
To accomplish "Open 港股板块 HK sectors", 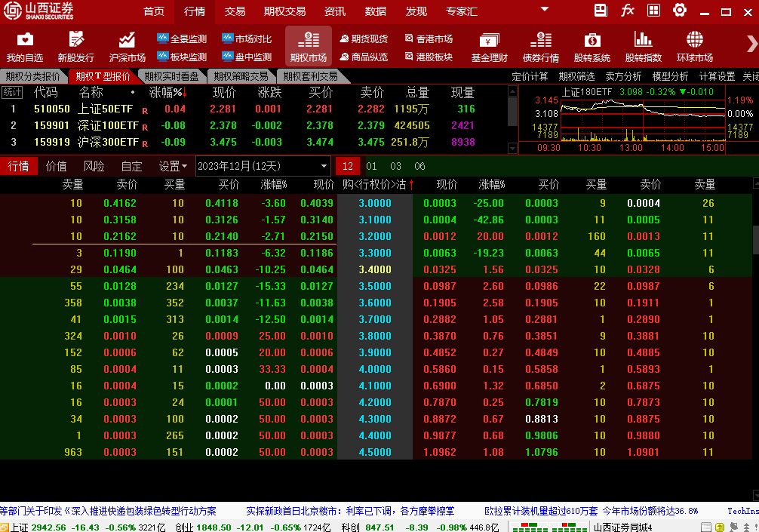I will click(429, 57).
